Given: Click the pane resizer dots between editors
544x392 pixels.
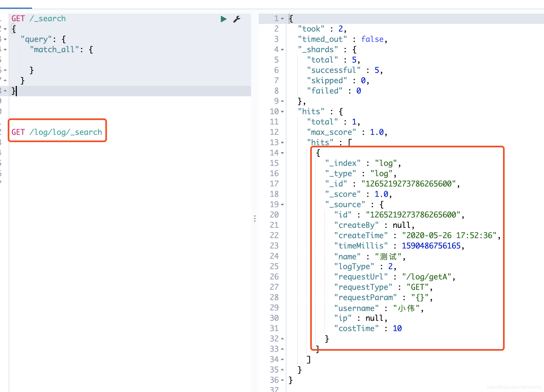Looking at the screenshot, I should (x=255, y=219).
